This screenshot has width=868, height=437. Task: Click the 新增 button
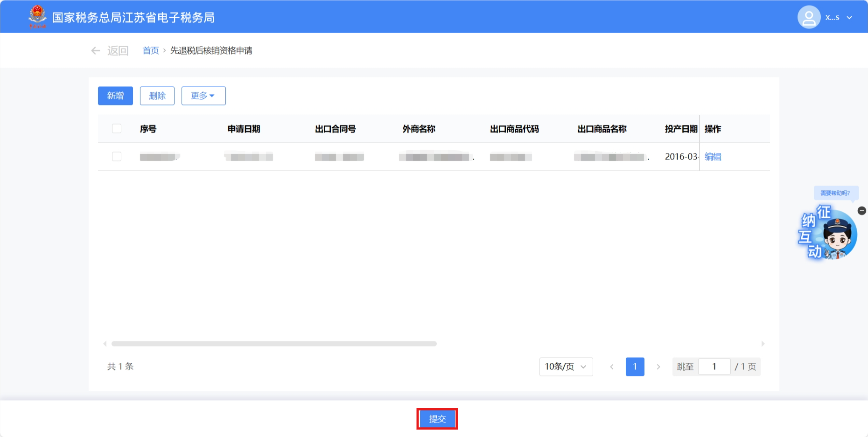[x=115, y=96]
